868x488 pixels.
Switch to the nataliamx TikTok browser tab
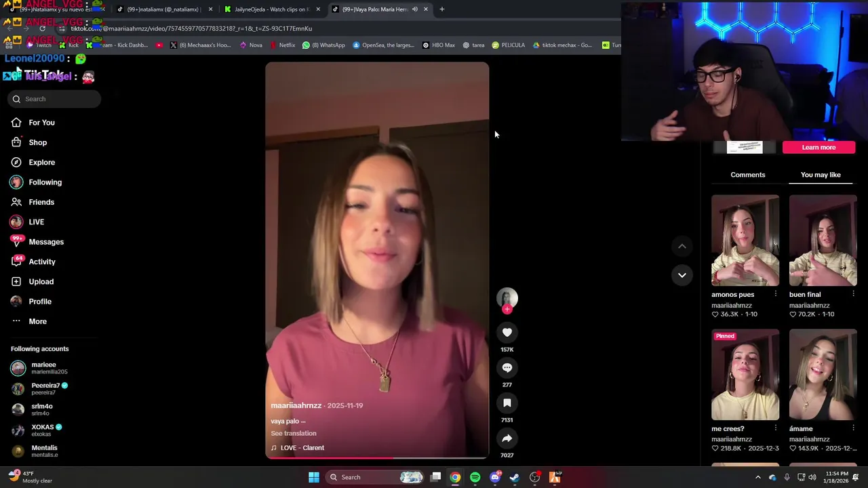click(x=163, y=9)
